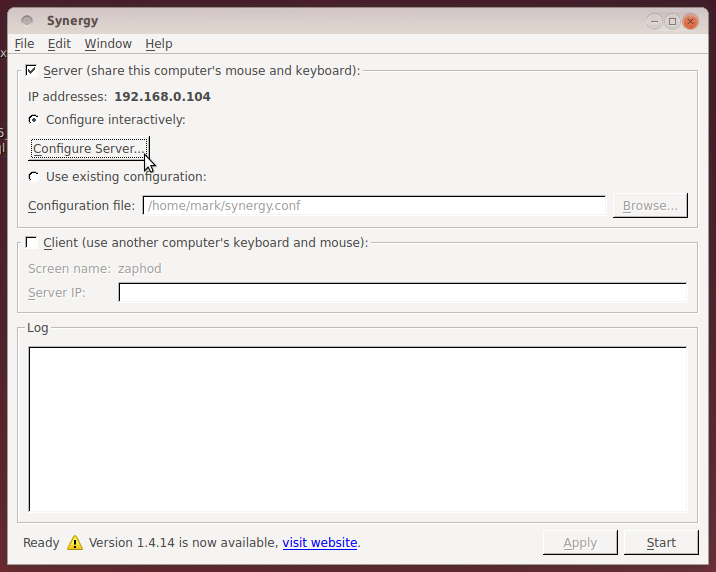Click the Configuration file path field
Screen dimensions: 716x572
click(x=374, y=206)
